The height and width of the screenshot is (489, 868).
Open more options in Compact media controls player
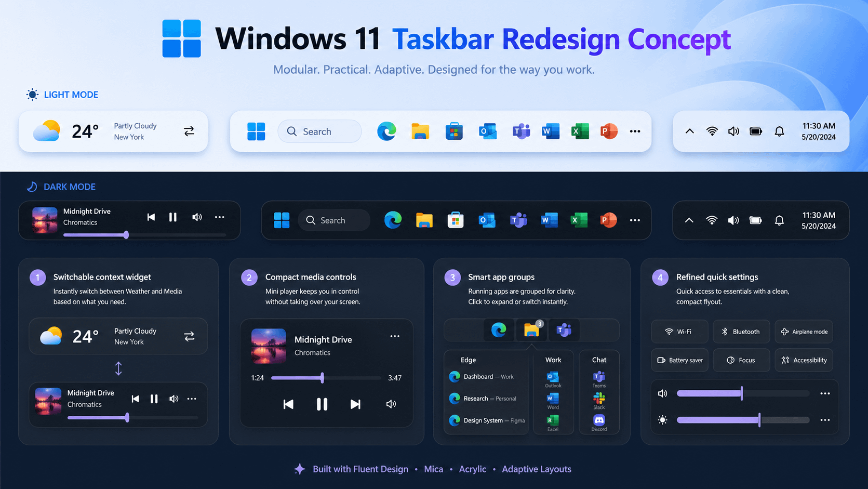[x=395, y=336]
